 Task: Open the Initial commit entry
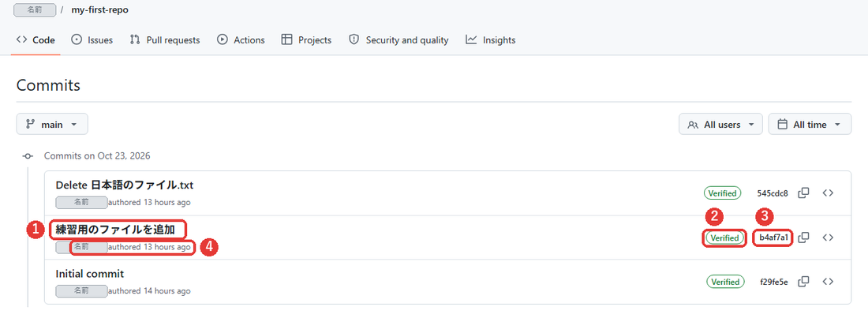(90, 274)
